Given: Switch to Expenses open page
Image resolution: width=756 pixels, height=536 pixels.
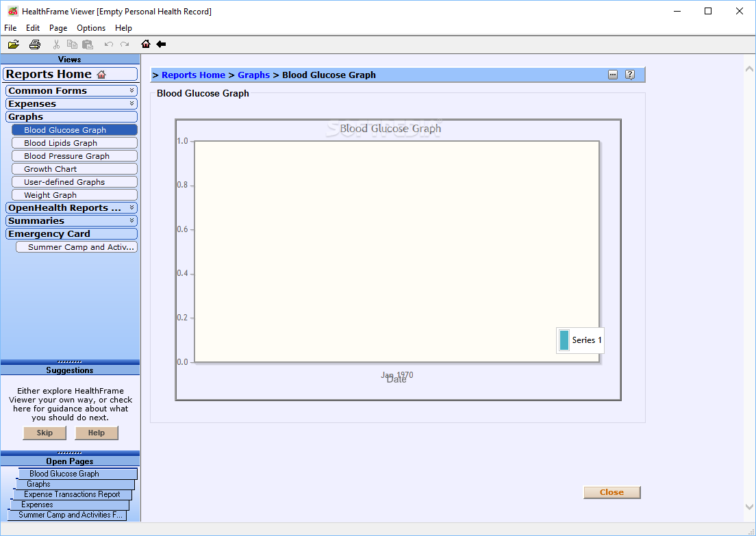Looking at the screenshot, I should pos(69,505).
